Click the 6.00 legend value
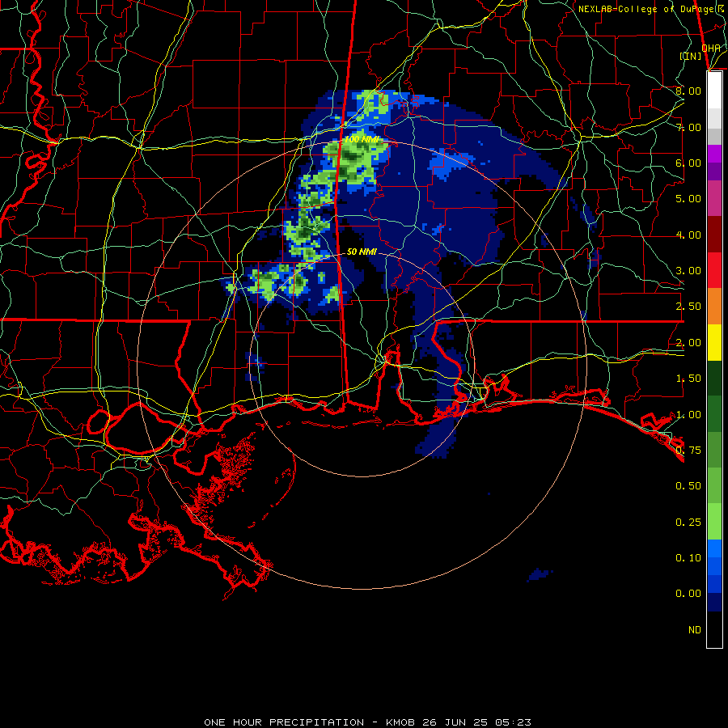The width and height of the screenshot is (728, 728). pyautogui.click(x=688, y=163)
